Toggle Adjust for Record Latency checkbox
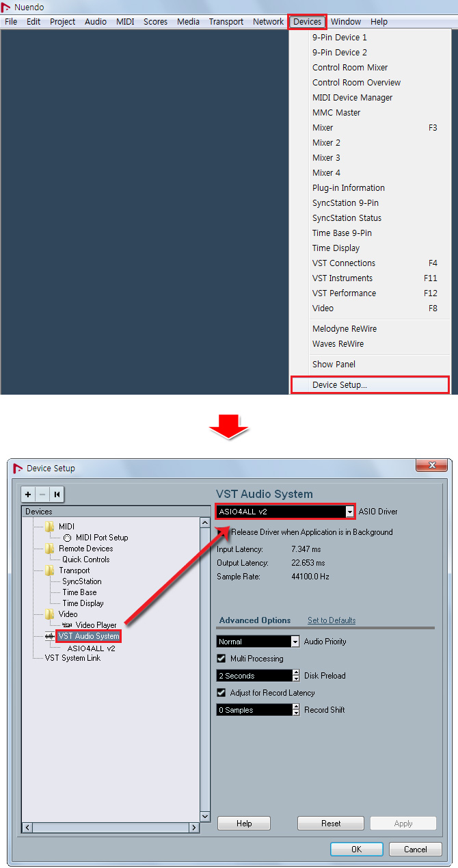 tap(221, 693)
